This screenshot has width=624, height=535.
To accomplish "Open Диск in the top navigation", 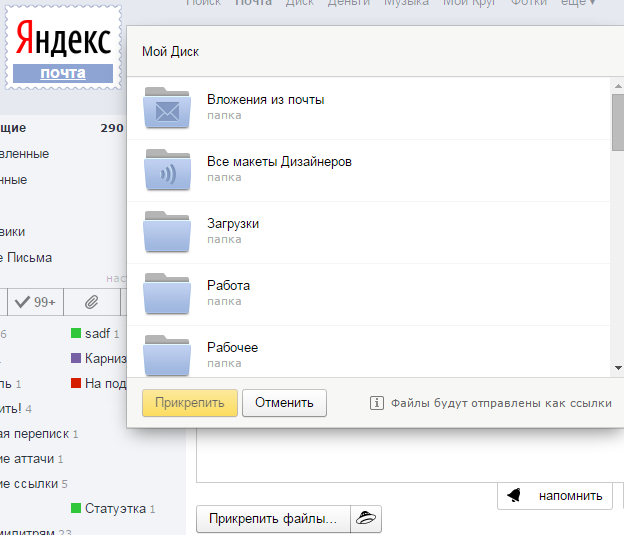I will coord(300,2).
